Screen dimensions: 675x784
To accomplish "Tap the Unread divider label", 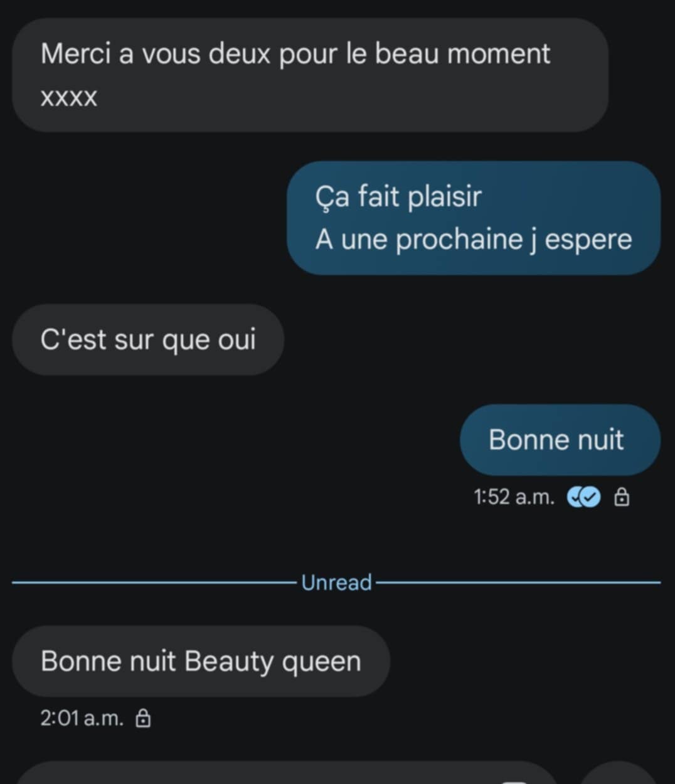I will coord(337,583).
